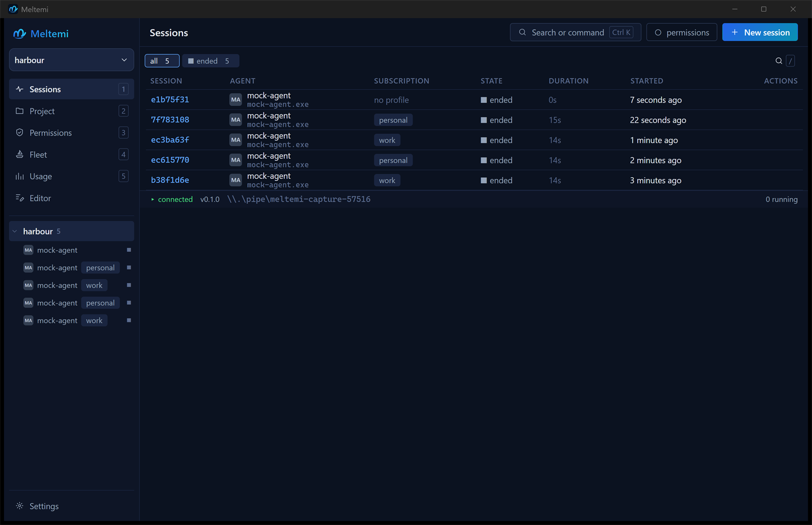Click the ended state icon in row e1b75f31
This screenshot has height=525, width=812.
(x=484, y=100)
